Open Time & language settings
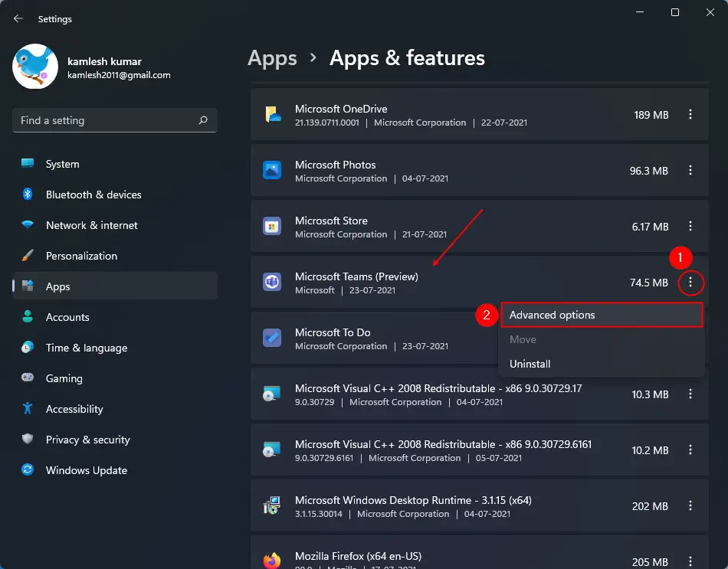Viewport: 728px width, 569px height. click(x=115, y=348)
